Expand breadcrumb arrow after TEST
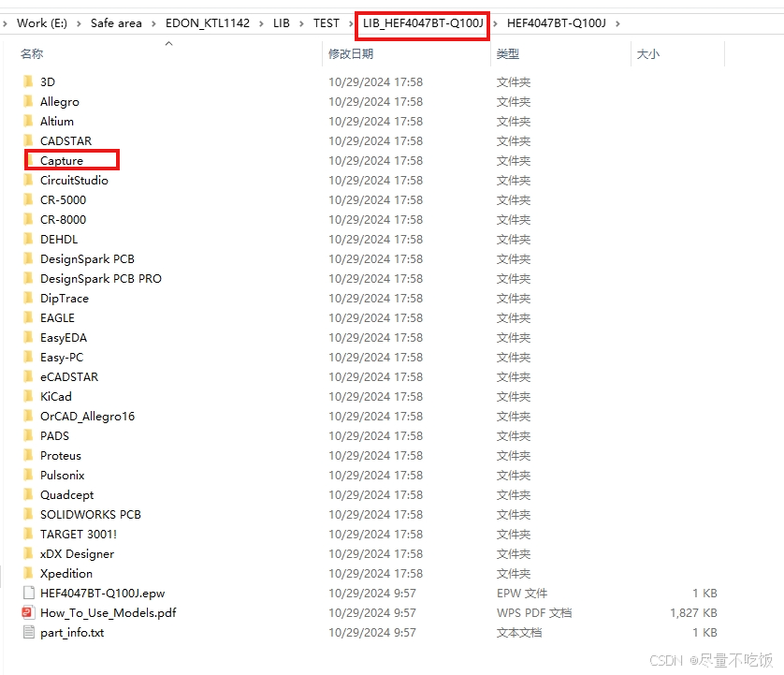Screen dimensions: 784x675 (x=351, y=23)
